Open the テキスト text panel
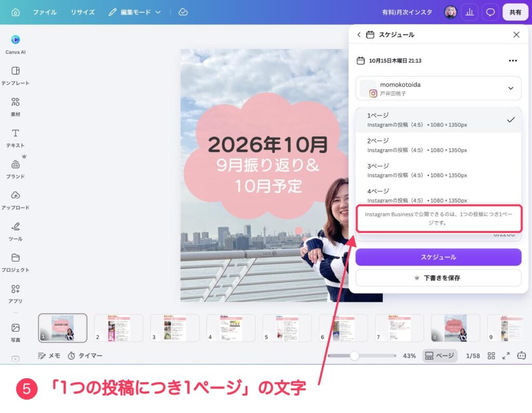Viewport: 532px width, 413px height. pyautogui.click(x=15, y=138)
